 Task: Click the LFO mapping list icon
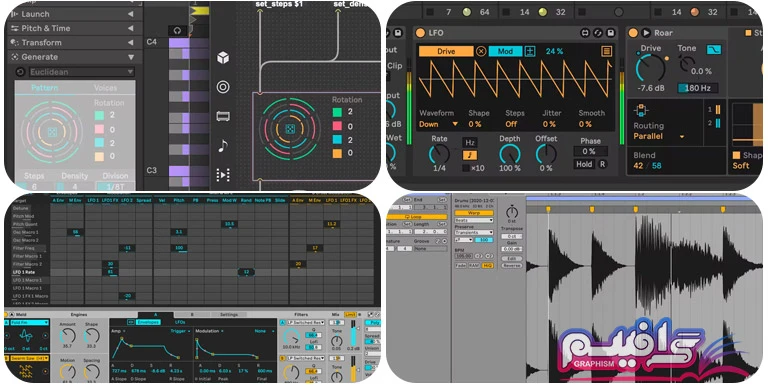click(x=606, y=51)
